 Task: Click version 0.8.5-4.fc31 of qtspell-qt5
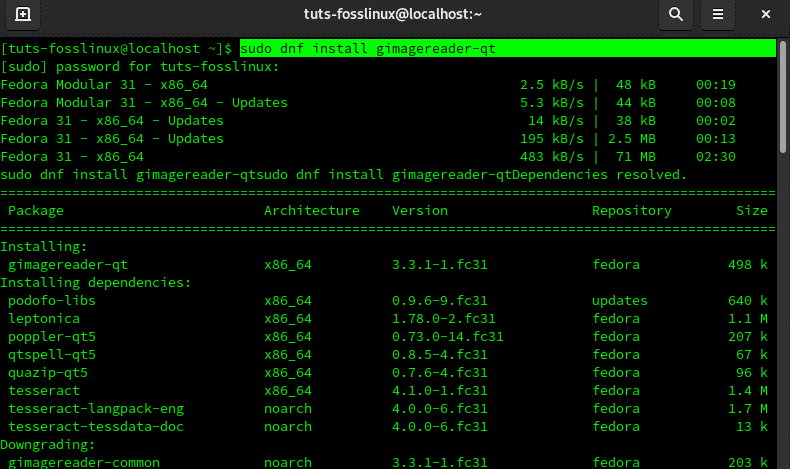pyautogui.click(x=440, y=355)
